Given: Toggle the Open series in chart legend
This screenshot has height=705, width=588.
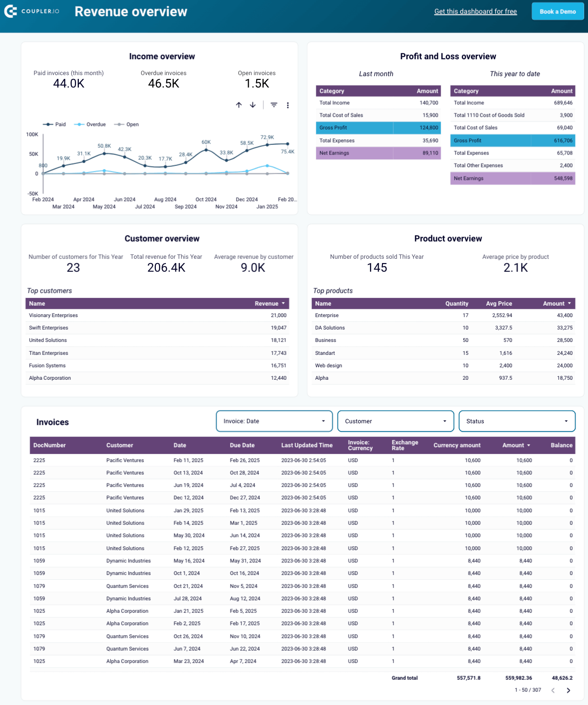Looking at the screenshot, I should pos(127,124).
